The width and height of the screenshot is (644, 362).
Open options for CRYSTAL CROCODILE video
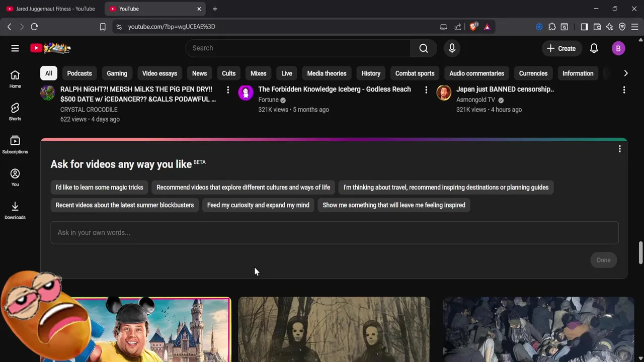[x=228, y=90]
